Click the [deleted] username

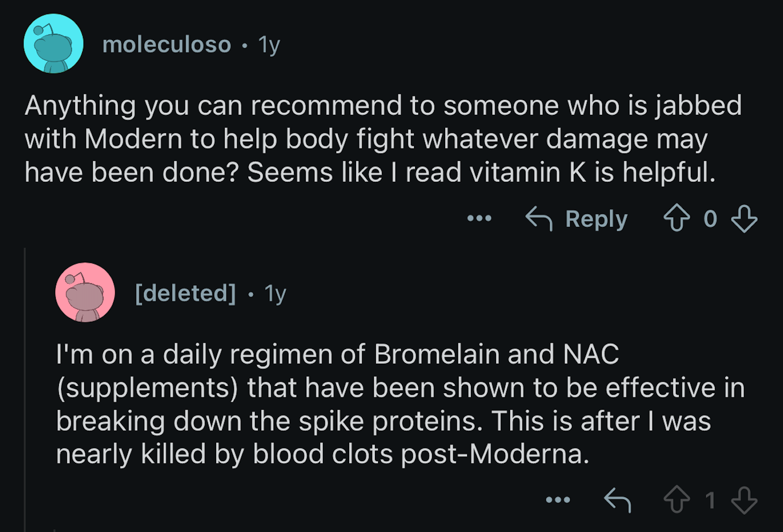tap(186, 293)
